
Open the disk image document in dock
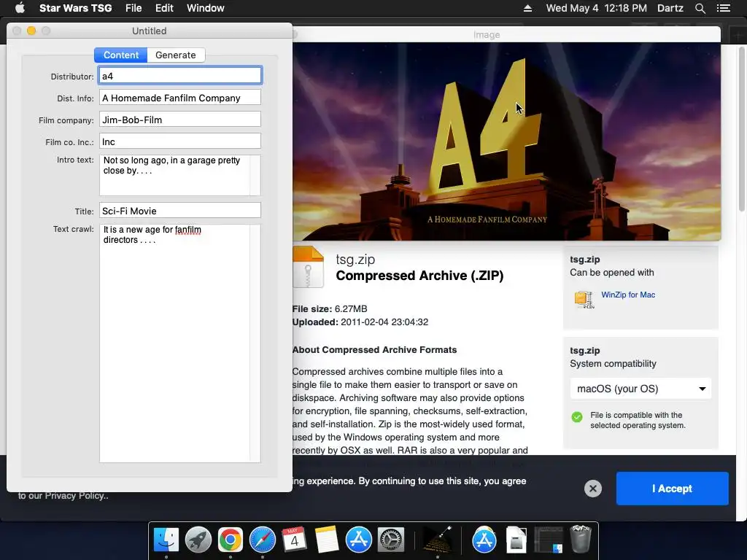coord(516,540)
